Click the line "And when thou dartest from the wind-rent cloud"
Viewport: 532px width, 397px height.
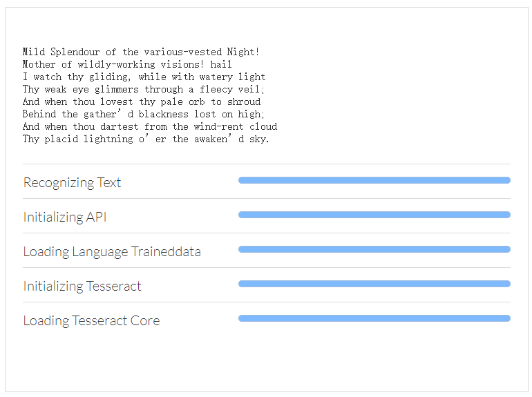150,126
